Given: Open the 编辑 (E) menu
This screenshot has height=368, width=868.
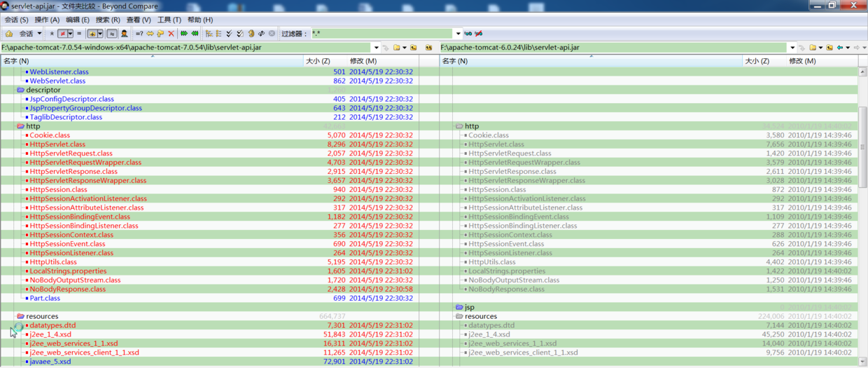Looking at the screenshot, I should tap(78, 20).
